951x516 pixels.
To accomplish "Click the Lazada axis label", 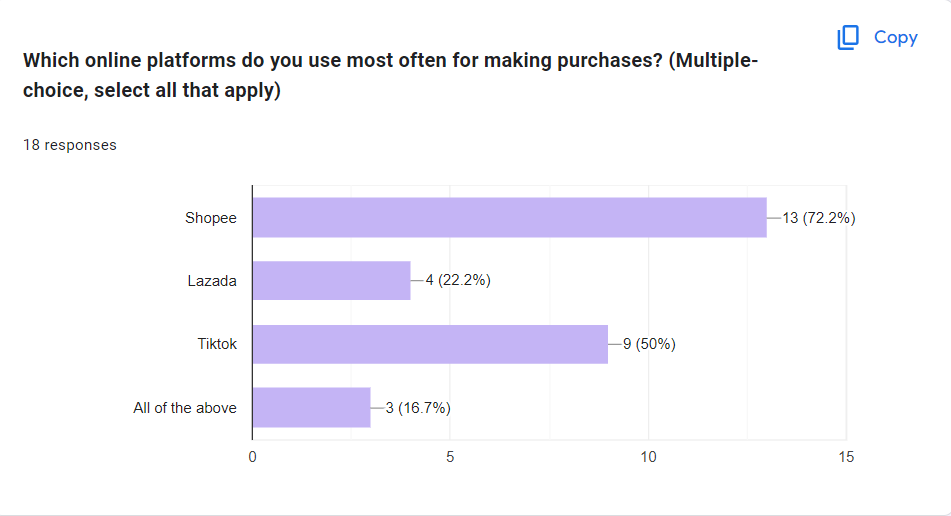I will click(212, 281).
